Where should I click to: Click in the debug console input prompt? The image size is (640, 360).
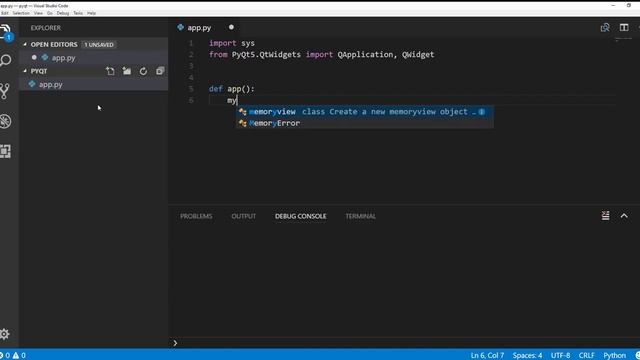pyautogui.click(x=404, y=343)
